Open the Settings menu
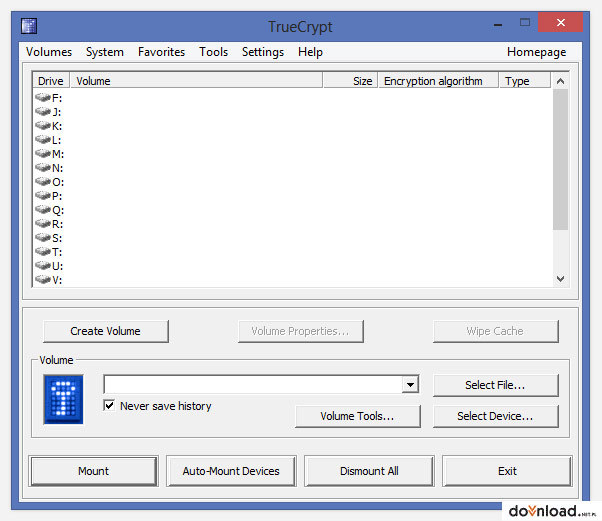Viewport: 602px width, 521px height. [263, 52]
